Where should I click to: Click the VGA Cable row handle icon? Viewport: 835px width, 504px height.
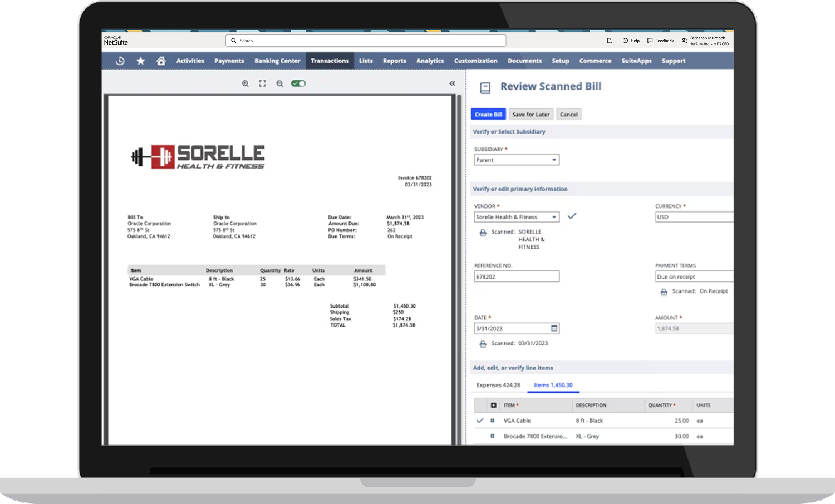492,421
